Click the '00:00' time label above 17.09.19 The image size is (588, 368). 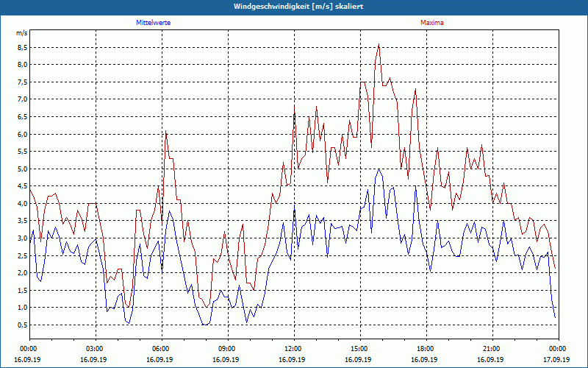click(556, 349)
